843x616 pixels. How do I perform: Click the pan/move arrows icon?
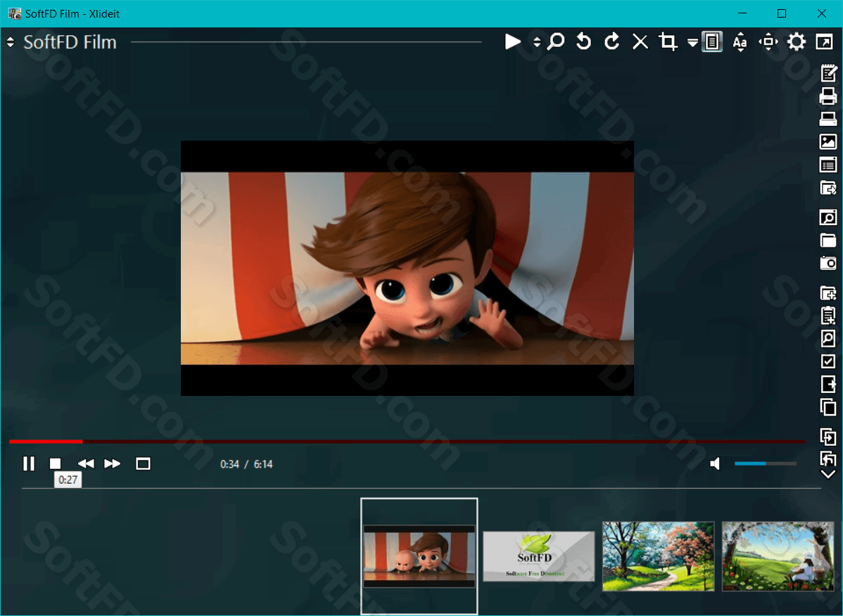click(x=768, y=42)
